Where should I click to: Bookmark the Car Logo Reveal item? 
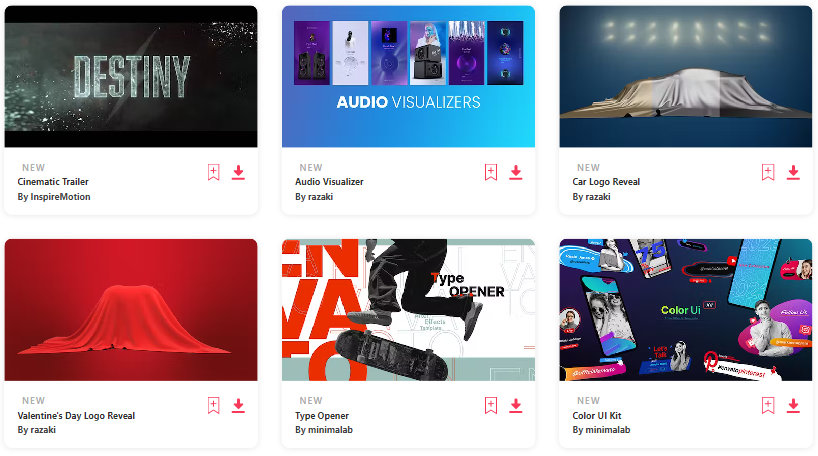tap(768, 172)
